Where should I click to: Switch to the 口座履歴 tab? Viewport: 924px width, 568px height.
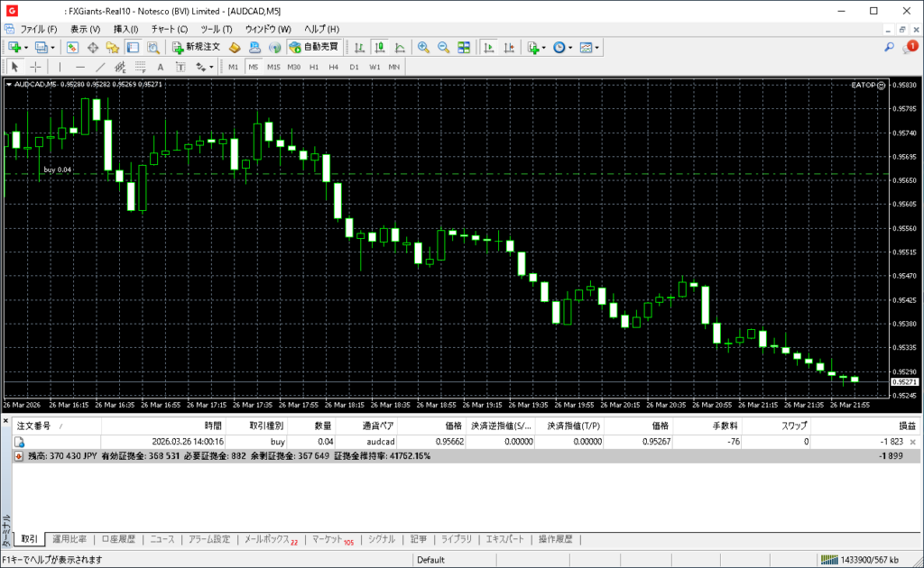117,539
